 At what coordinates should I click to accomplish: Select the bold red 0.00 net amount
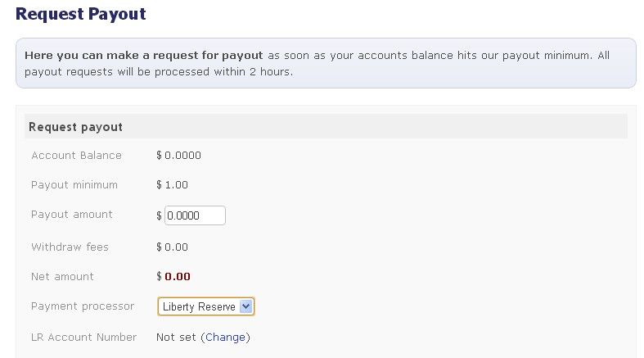tap(178, 277)
